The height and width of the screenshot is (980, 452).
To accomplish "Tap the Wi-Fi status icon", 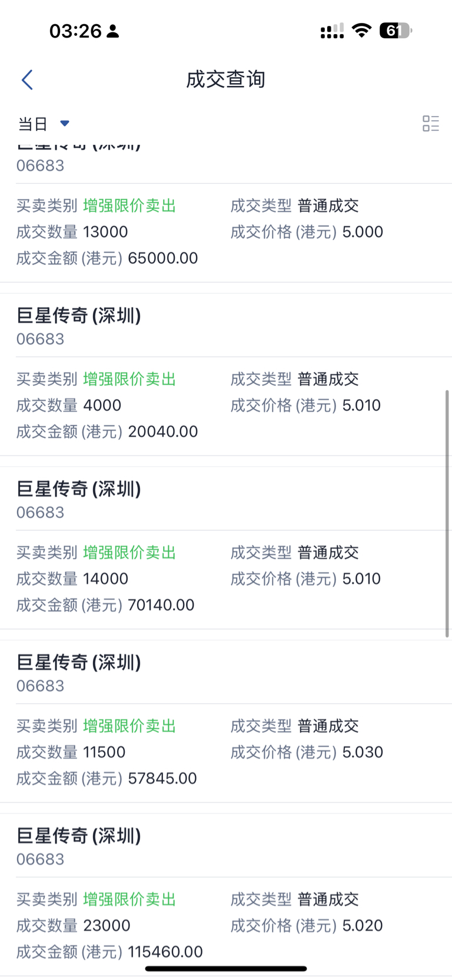I will click(x=361, y=31).
